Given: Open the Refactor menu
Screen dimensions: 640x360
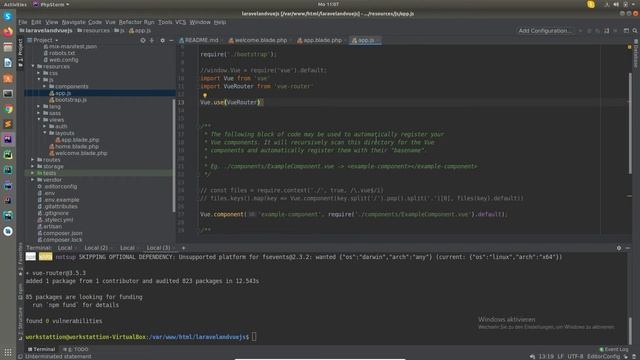Looking at the screenshot, I should click(x=130, y=22).
